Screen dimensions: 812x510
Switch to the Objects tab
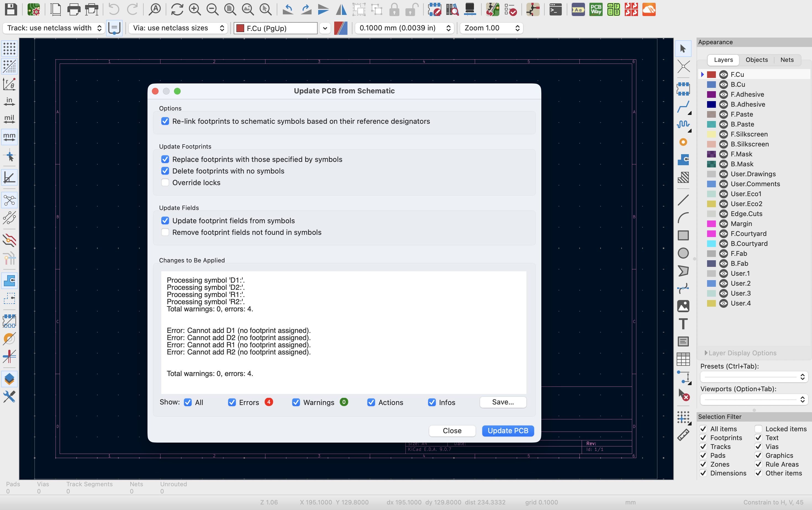coord(756,60)
